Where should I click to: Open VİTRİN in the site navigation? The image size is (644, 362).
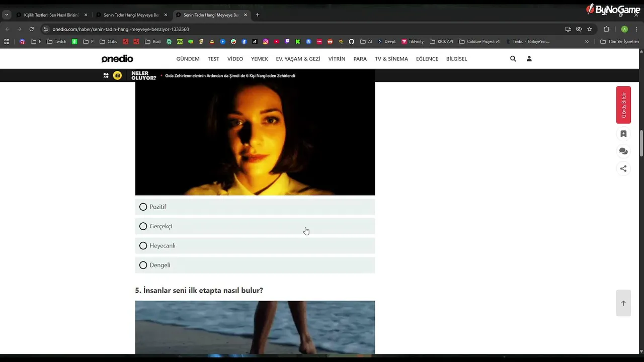coord(337,59)
